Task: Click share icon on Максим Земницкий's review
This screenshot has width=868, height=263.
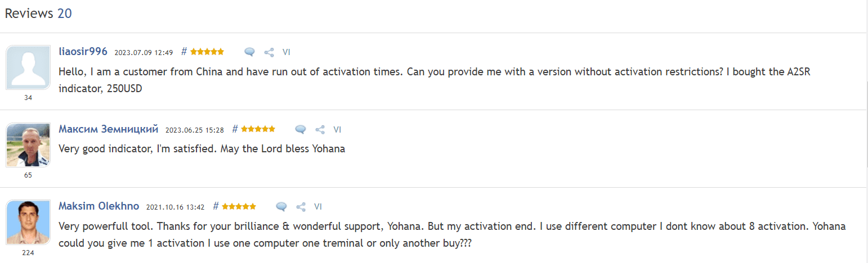Action: [320, 130]
